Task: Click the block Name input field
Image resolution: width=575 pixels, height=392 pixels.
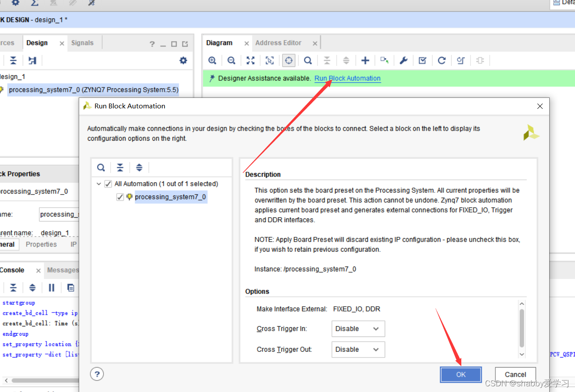Action: pos(59,214)
